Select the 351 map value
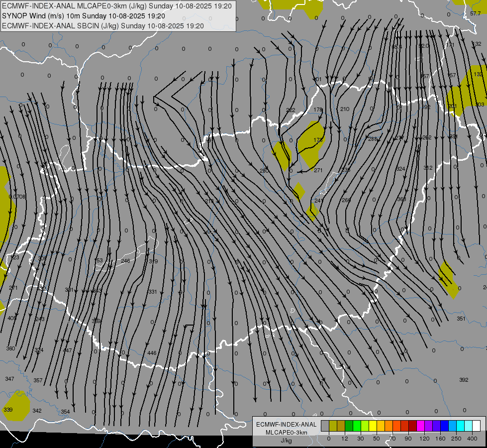487x448 pixels. coord(461,319)
